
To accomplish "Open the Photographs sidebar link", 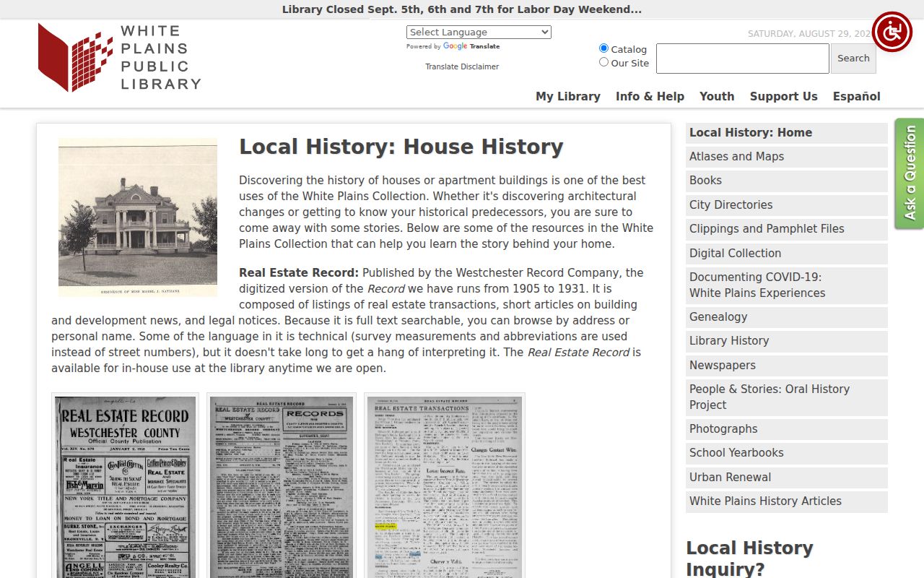I will (787, 429).
